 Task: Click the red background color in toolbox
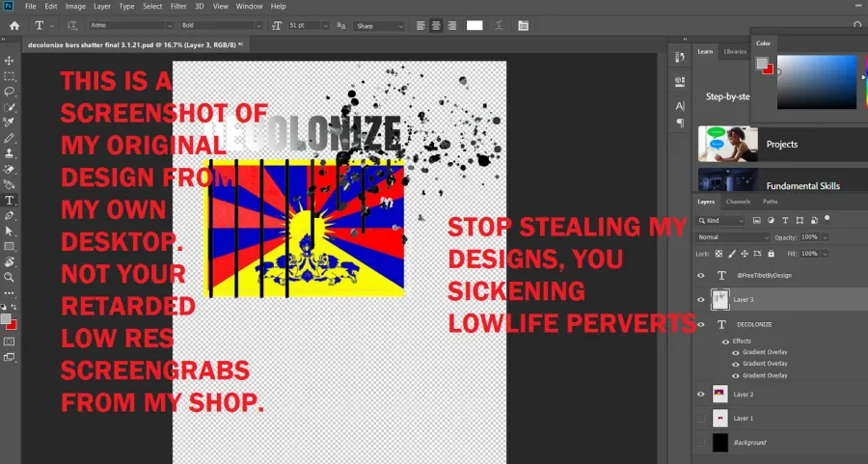[x=13, y=325]
